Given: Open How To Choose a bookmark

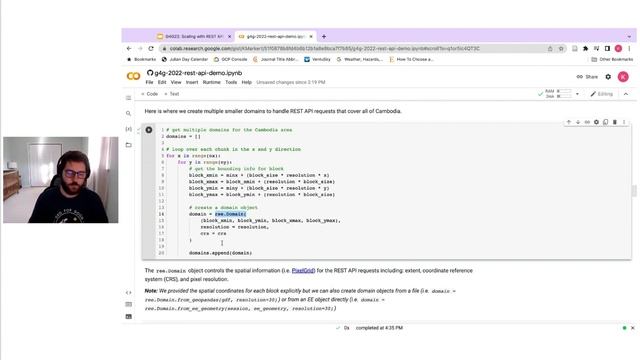Looking at the screenshot, I should tap(411, 59).
